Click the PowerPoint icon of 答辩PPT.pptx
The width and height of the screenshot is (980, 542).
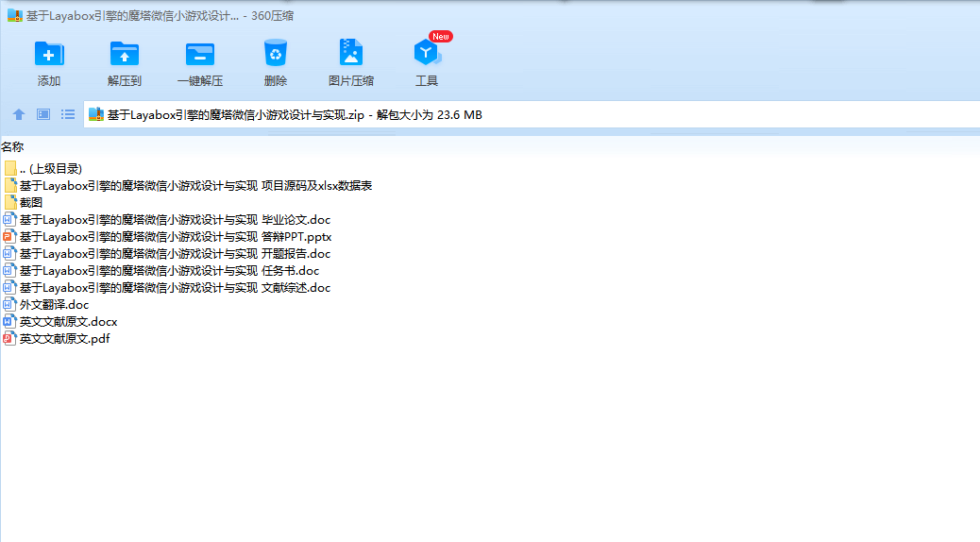[9, 236]
